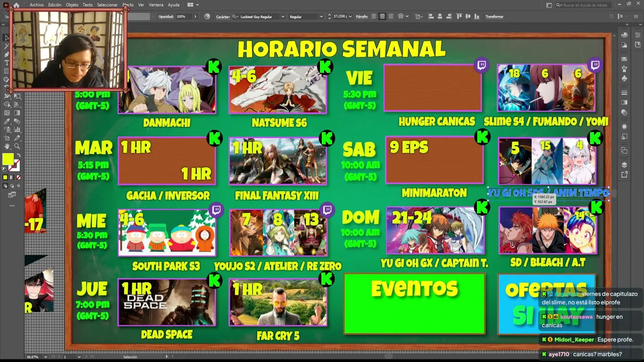Open the Edición menu
The width and height of the screenshot is (644, 362).
click(55, 5)
